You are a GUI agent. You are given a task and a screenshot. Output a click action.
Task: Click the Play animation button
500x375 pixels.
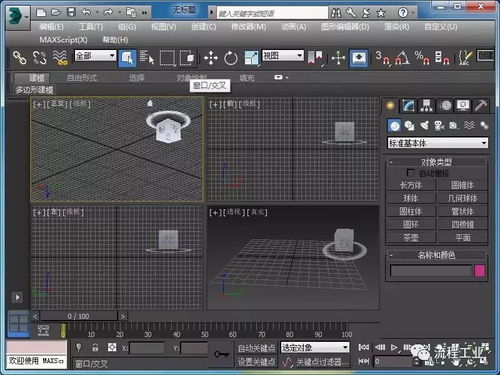coord(394,348)
